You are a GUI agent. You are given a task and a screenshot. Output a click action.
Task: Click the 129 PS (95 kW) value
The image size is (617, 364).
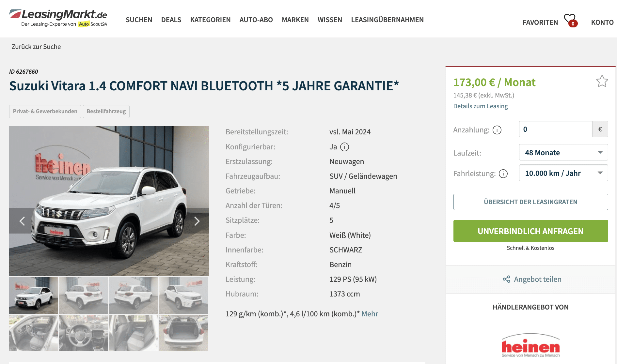[353, 279]
